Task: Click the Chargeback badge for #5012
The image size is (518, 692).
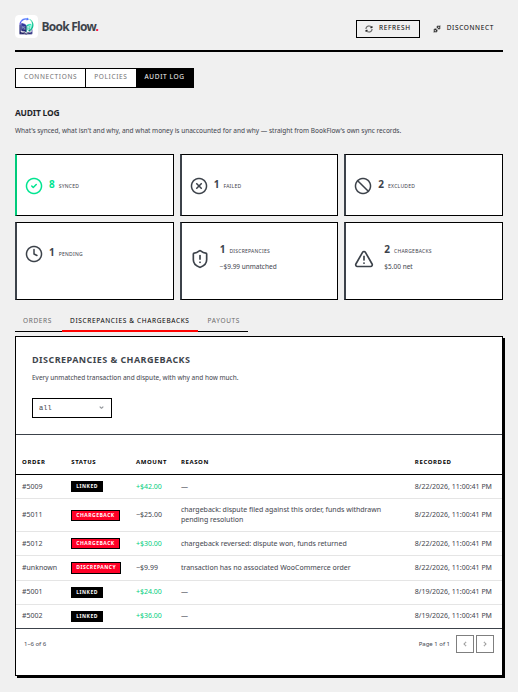Action: click(x=95, y=543)
